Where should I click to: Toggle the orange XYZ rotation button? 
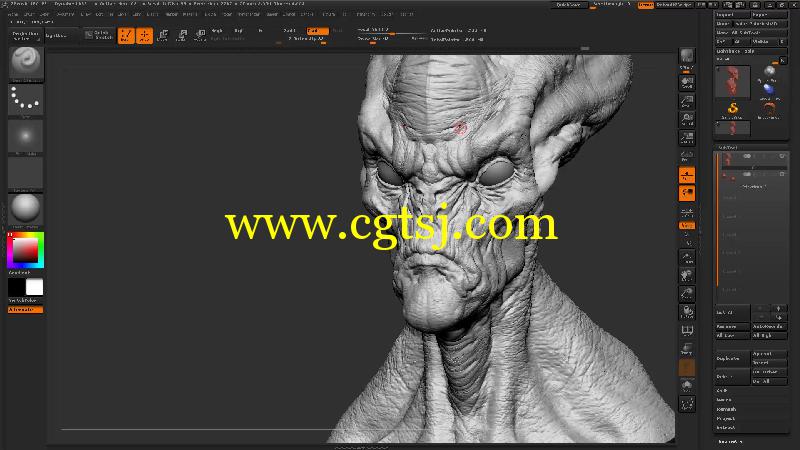click(687, 226)
